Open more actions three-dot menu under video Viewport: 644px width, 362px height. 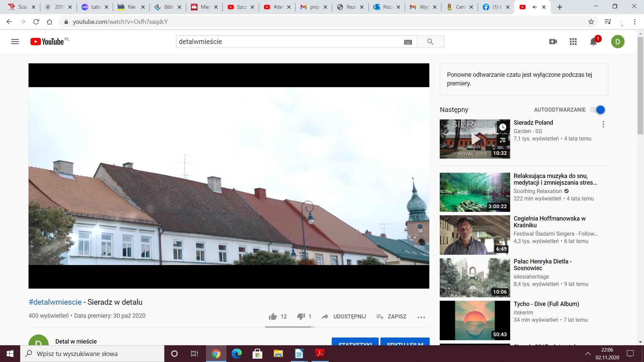click(421, 317)
